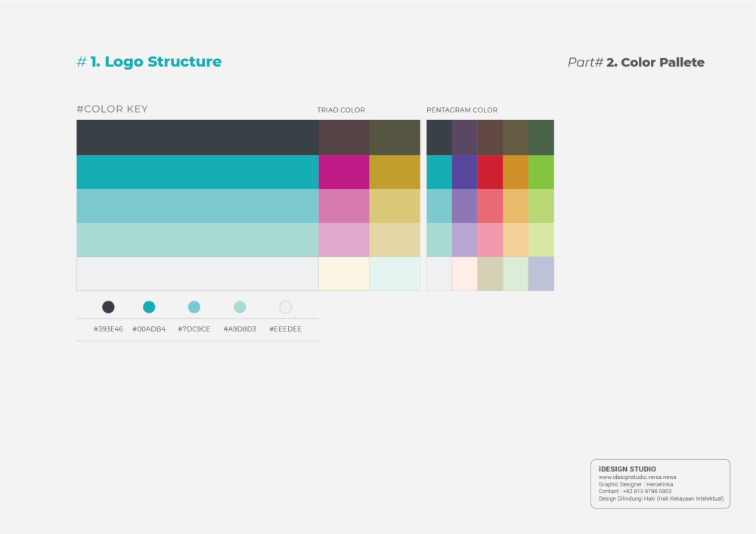Image resolution: width=756 pixels, height=534 pixels.
Task: Select the wide teal color key bar
Action: 197,171
